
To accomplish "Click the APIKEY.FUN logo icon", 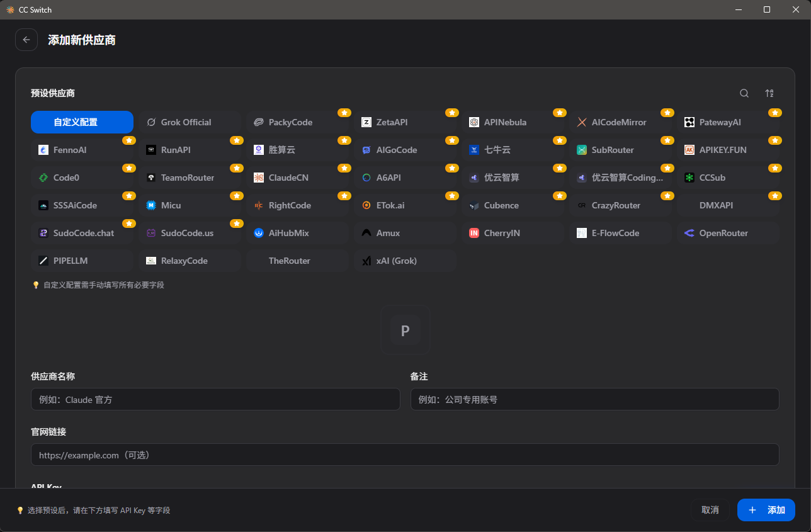I will [x=689, y=150].
